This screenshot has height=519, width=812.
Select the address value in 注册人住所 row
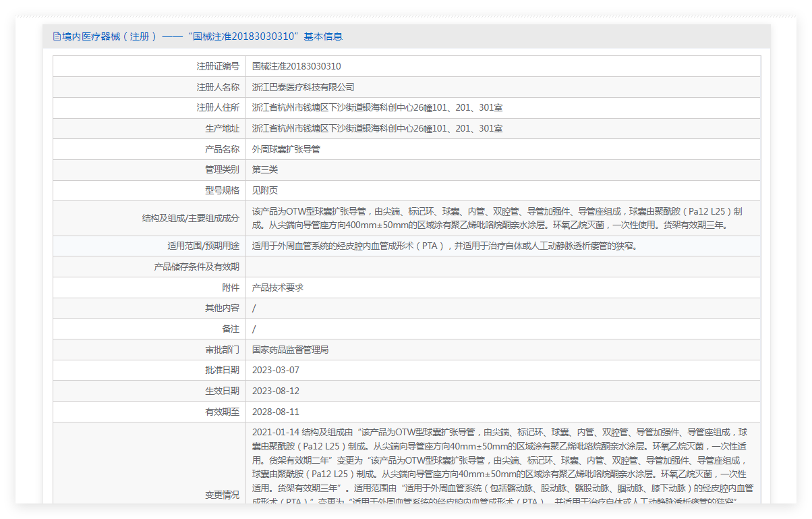[x=377, y=108]
